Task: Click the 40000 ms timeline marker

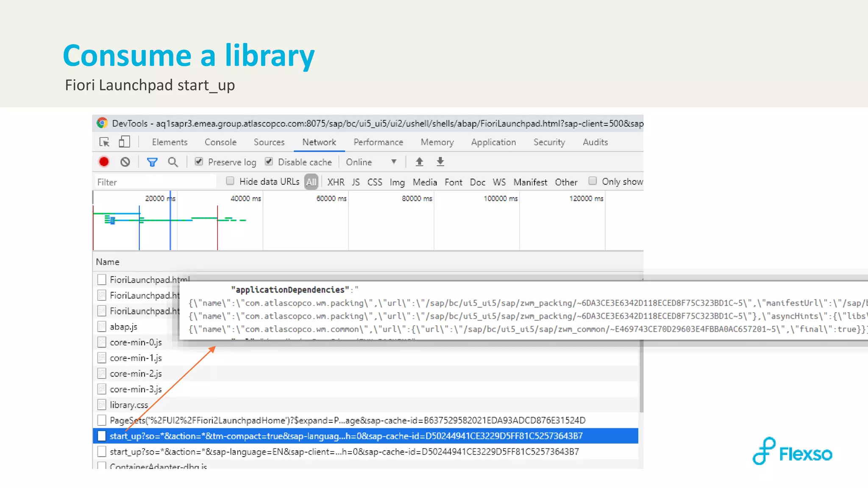Action: click(x=246, y=198)
